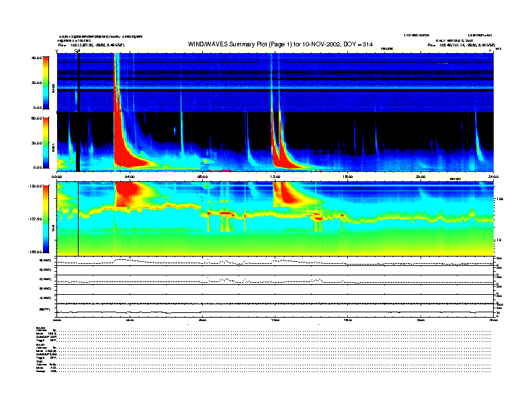
Task: Click the 30.00 label on RAD1 scale
Action: click(36, 143)
